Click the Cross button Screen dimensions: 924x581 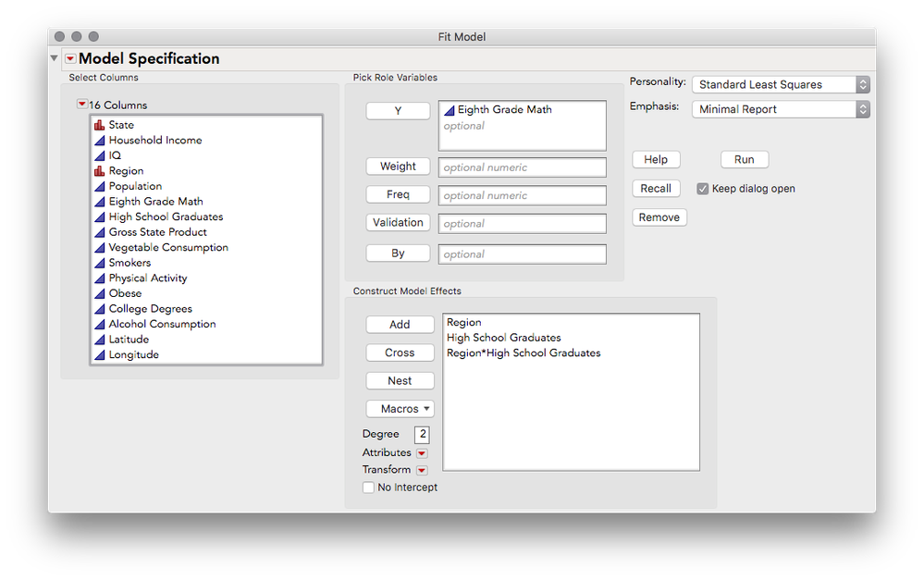coord(400,352)
